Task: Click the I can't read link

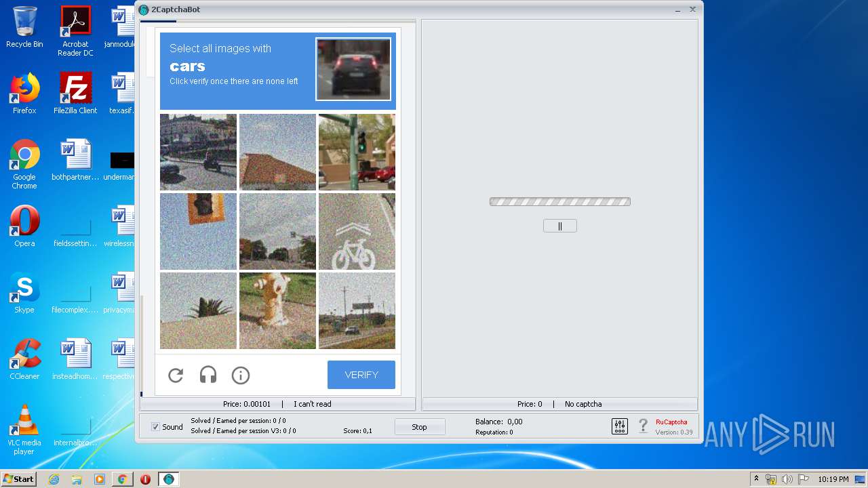Action: tap(313, 404)
